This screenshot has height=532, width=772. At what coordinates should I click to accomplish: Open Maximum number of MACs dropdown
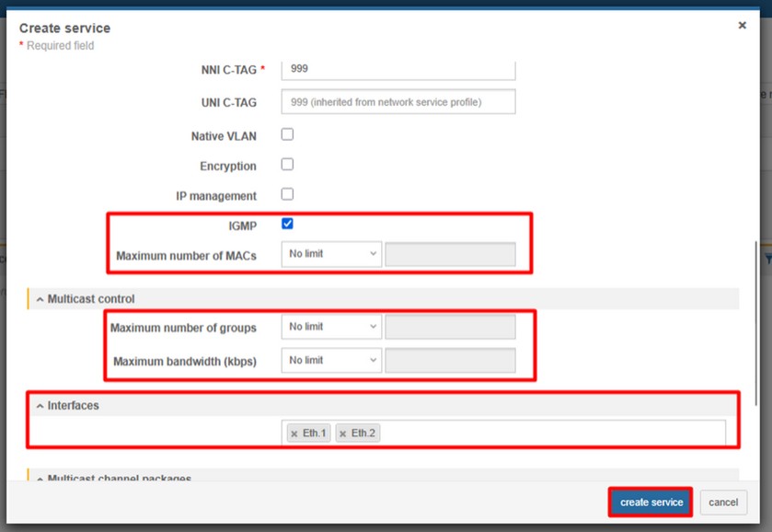coord(331,254)
